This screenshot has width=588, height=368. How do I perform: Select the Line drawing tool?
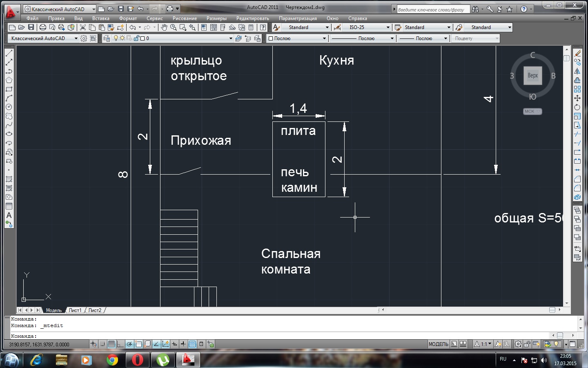tap(9, 53)
